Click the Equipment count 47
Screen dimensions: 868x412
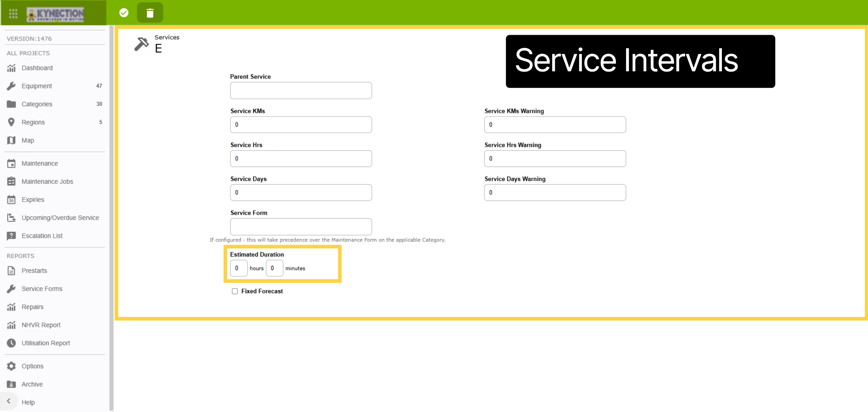pos(99,86)
